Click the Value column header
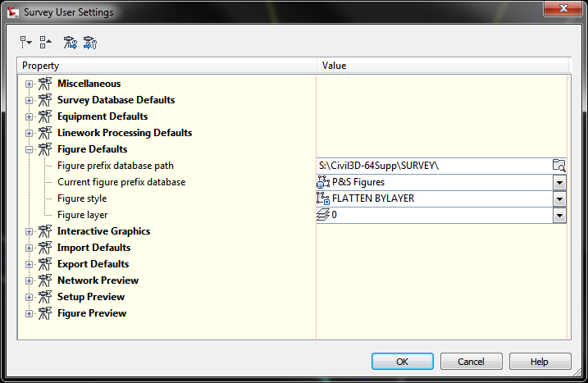Screen dimensions: 588x383 point(443,66)
